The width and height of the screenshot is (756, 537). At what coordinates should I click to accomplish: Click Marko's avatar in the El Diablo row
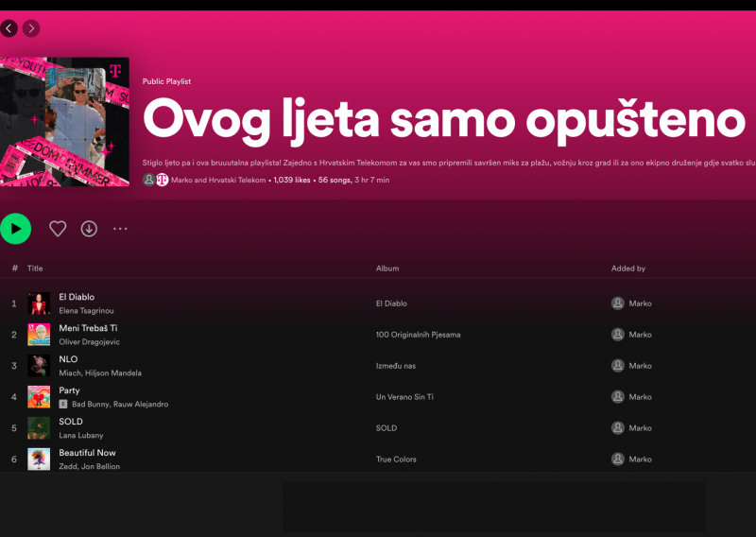(618, 303)
